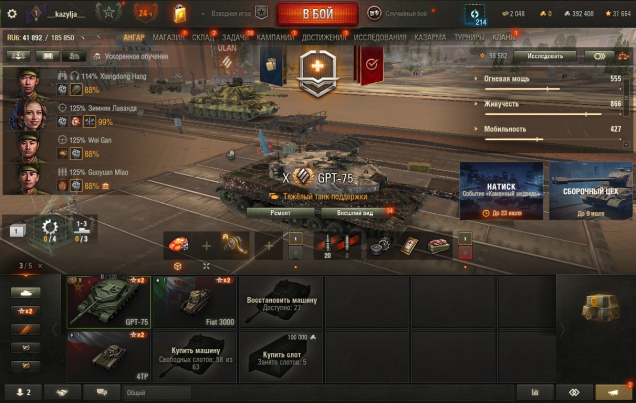Open the premium shop bag icon
Viewport: 636px width, 403px height.
180,14
